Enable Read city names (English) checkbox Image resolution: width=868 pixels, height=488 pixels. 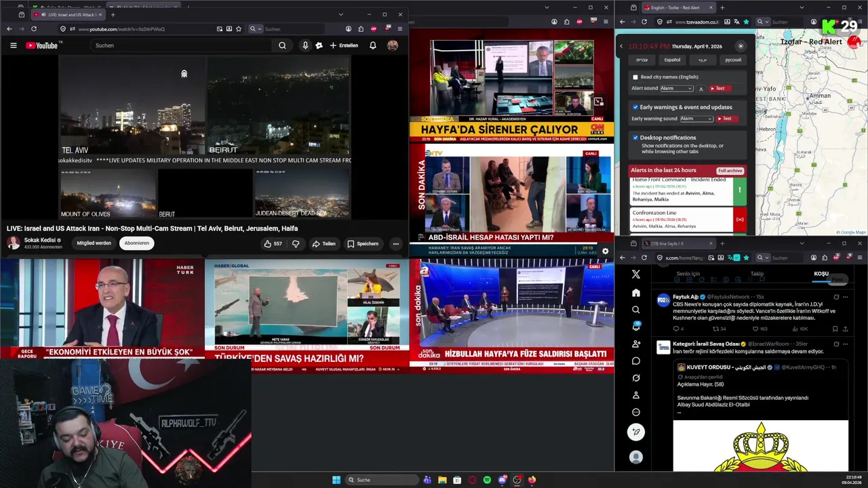point(635,77)
